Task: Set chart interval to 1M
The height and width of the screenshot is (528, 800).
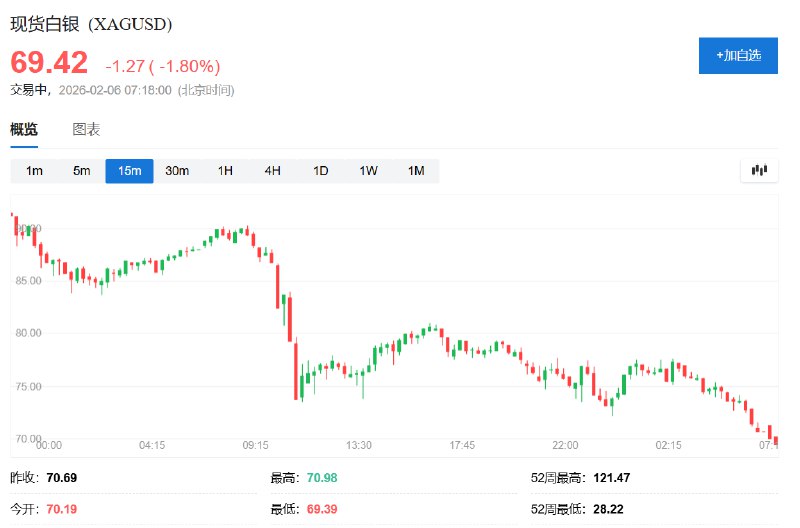Action: 416,171
